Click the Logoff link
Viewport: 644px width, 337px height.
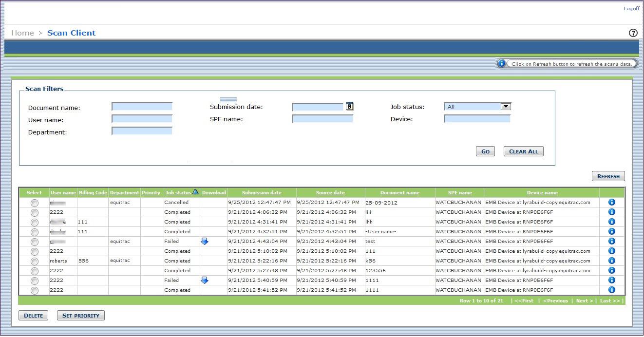click(x=631, y=9)
